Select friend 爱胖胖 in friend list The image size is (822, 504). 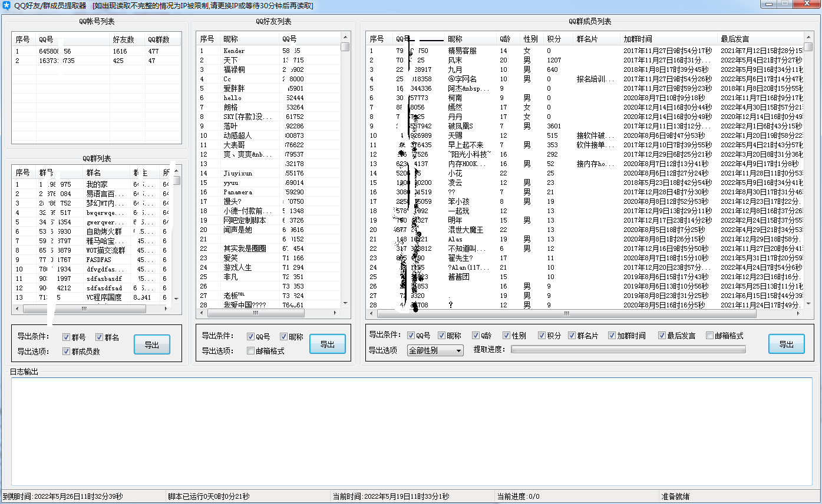pyautogui.click(x=268, y=88)
